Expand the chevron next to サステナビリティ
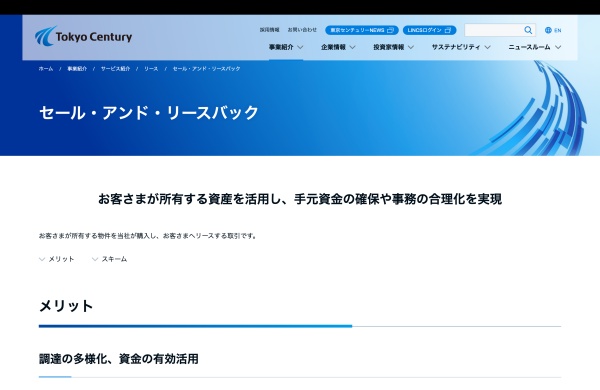This screenshot has height=390, width=600. pos(488,47)
